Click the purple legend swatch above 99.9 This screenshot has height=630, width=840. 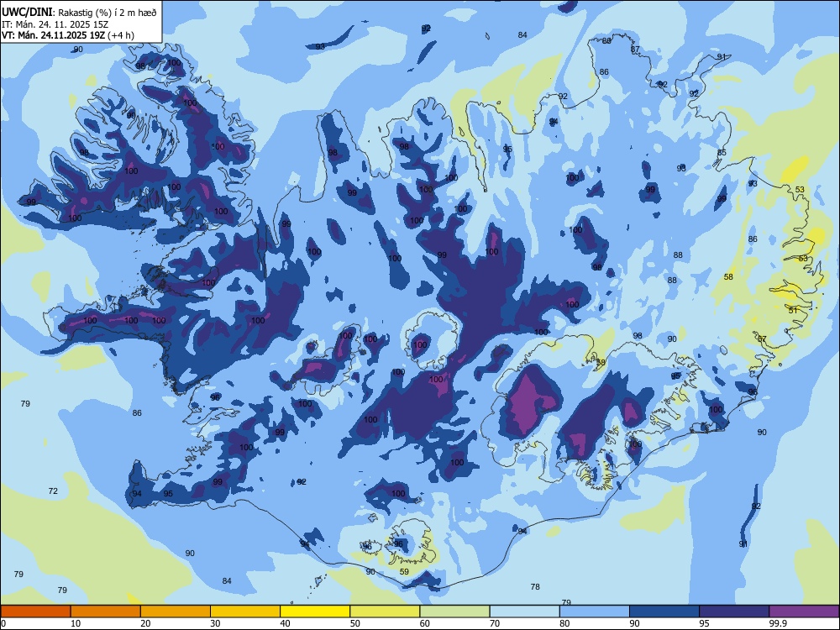point(804,612)
